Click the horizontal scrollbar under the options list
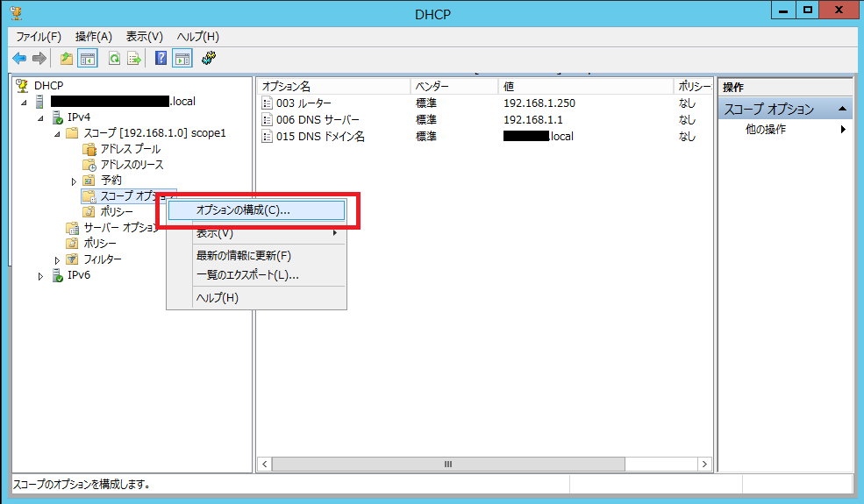 447,464
